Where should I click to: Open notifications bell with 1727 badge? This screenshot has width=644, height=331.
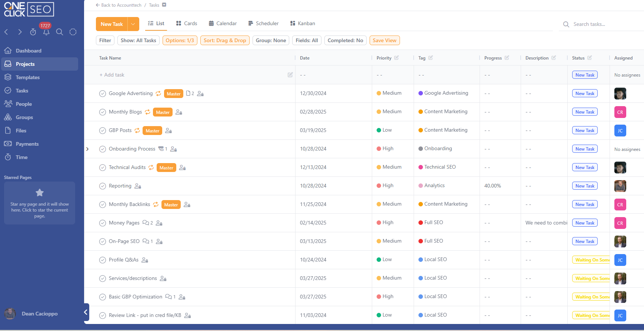point(46,32)
